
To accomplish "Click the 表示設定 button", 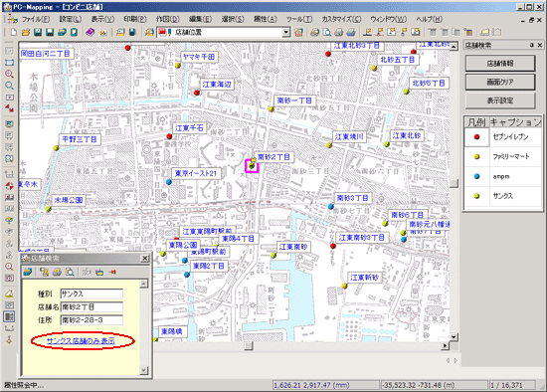I will coord(500,100).
